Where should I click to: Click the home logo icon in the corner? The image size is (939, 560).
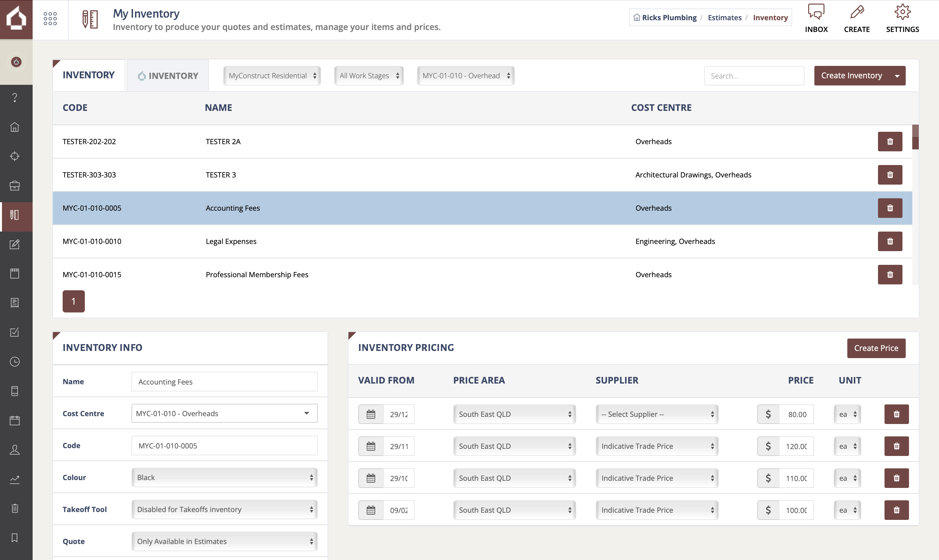click(16, 19)
